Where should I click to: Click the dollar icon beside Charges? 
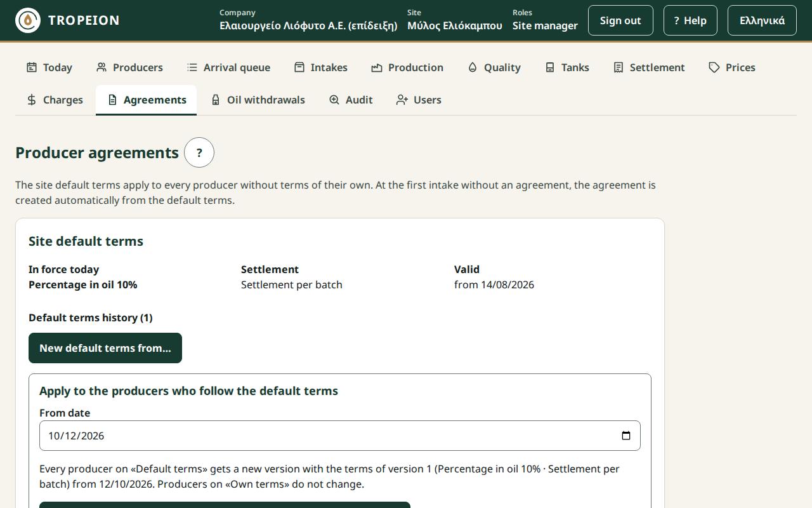pos(32,100)
